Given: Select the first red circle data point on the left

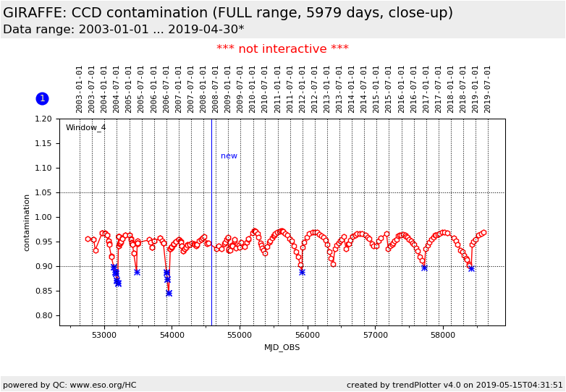Looking at the screenshot, I should [88, 239].
